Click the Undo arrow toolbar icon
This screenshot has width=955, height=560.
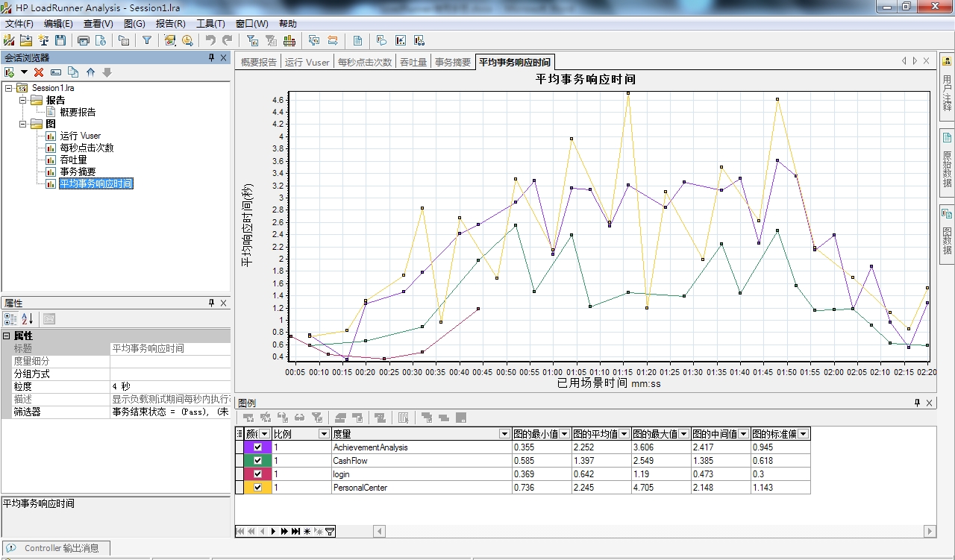tap(210, 40)
